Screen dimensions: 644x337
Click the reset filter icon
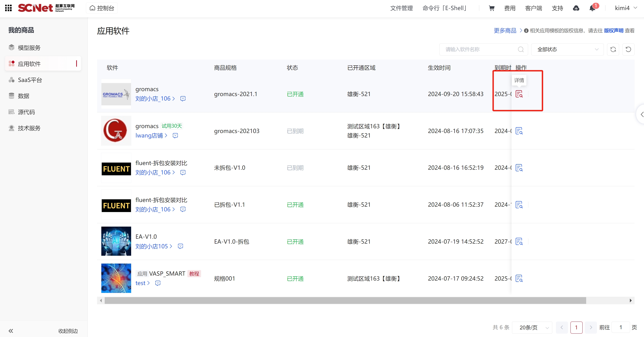coord(628,49)
